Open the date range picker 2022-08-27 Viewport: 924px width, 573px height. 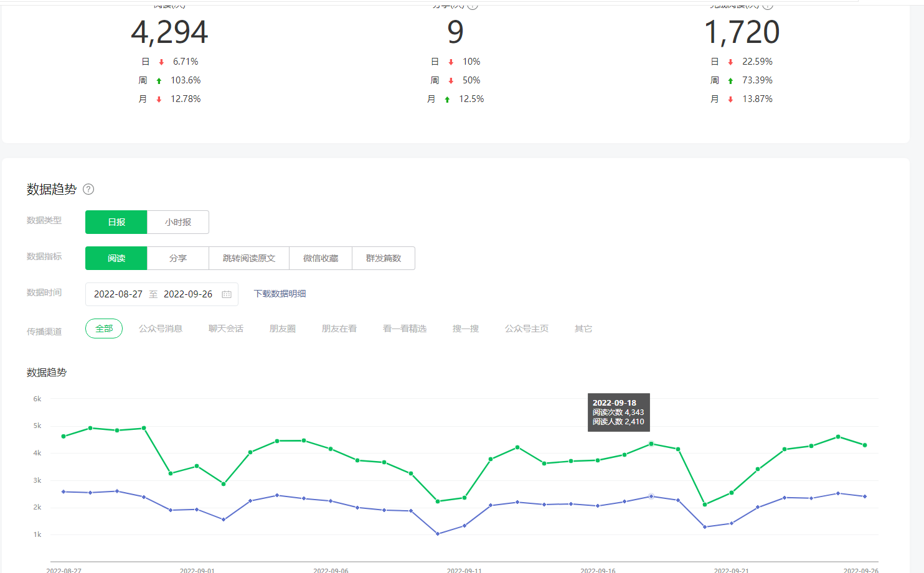point(118,294)
